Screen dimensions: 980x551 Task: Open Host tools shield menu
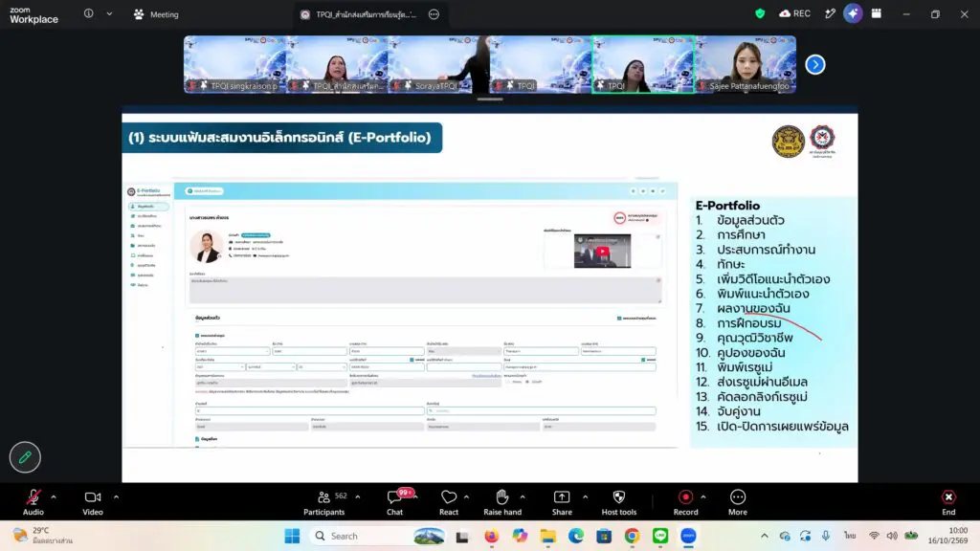(619, 502)
